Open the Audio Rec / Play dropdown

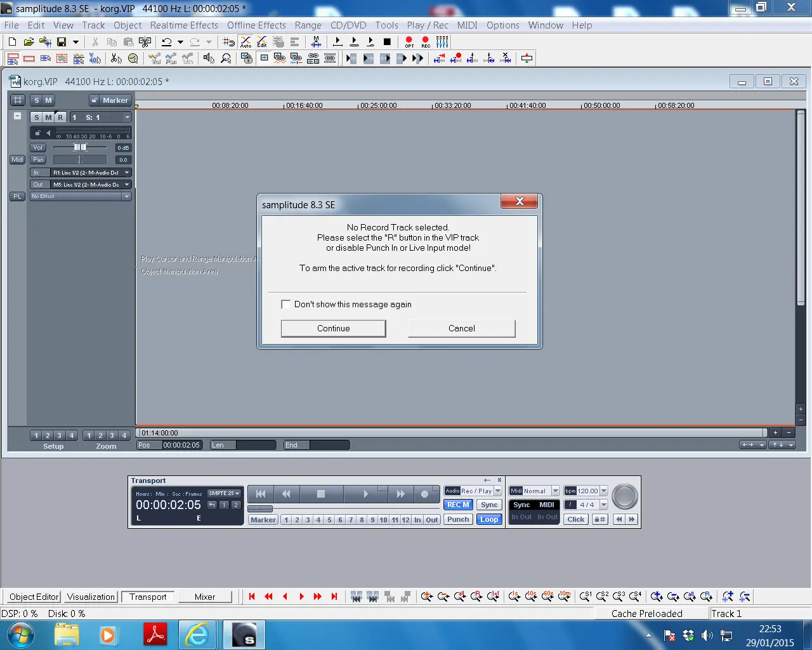[498, 491]
